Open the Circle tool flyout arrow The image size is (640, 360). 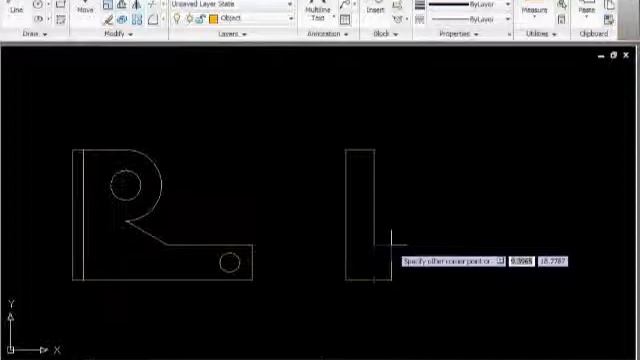[x=48, y=4]
